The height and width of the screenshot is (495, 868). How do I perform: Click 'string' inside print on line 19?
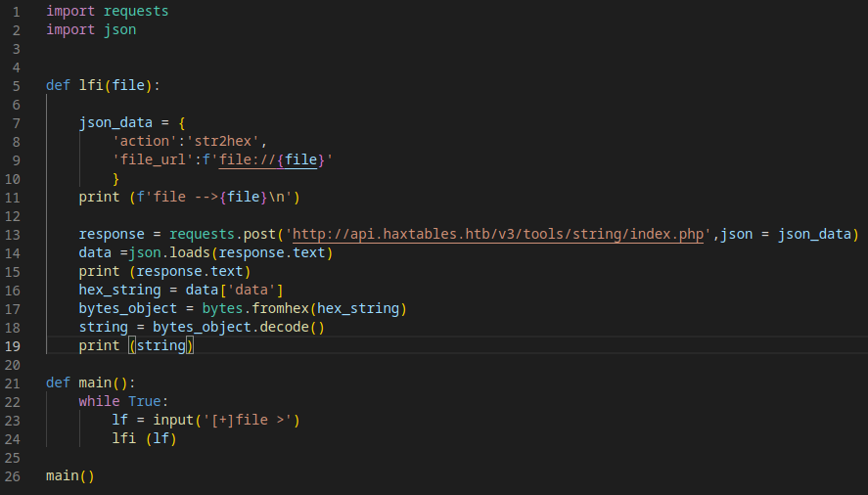pyautogui.click(x=161, y=346)
